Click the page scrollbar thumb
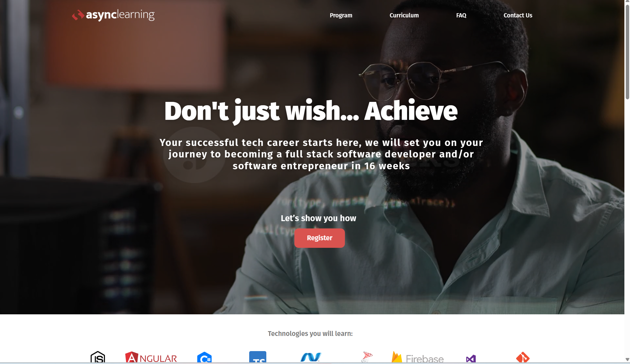Screen dimensions: 630x364 [627, 52]
